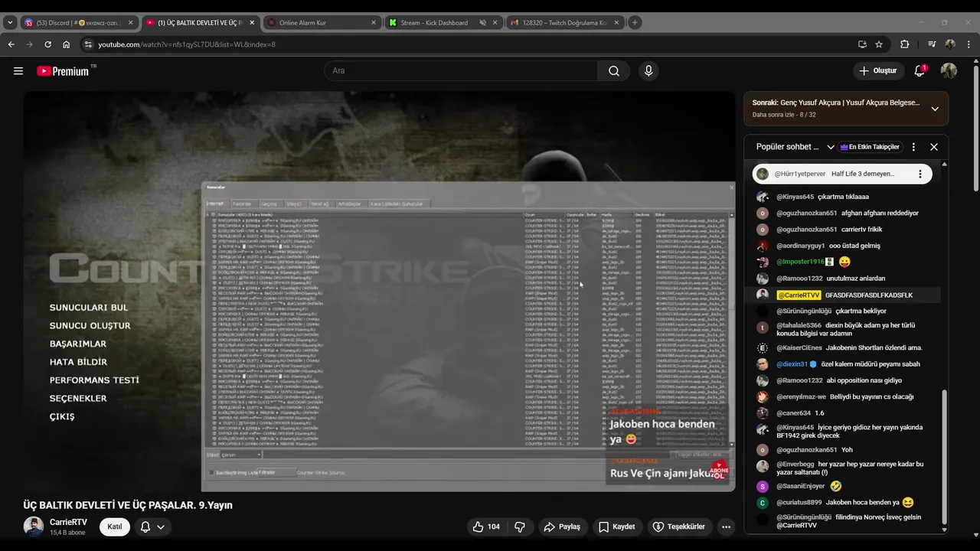The image size is (980, 551).
Task: Click the Ara search input field
Action: [x=461, y=71]
